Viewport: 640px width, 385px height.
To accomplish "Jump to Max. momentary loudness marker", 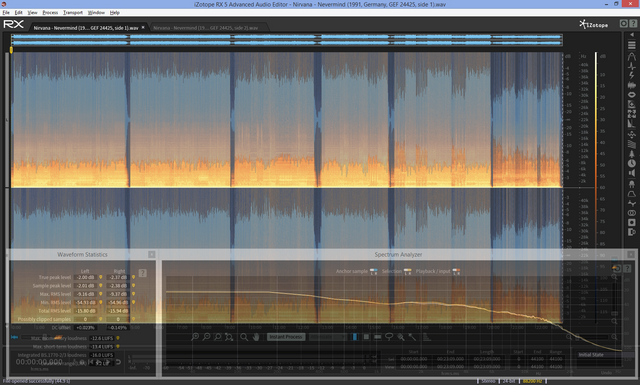I will pos(118,338).
